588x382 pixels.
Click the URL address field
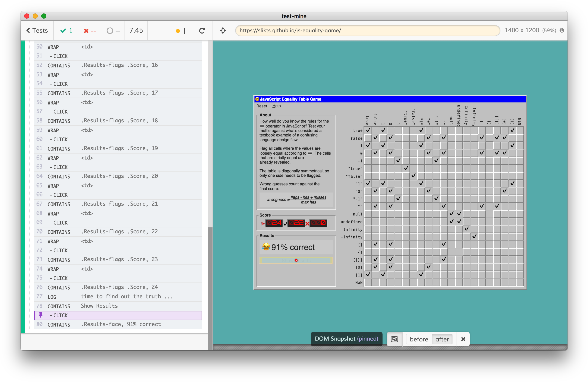pos(367,31)
